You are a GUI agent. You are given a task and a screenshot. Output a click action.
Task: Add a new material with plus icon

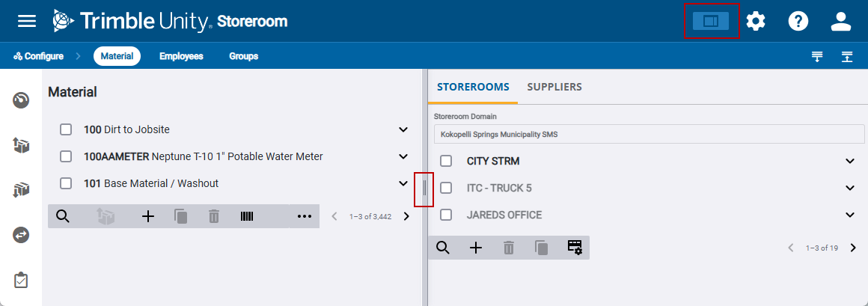pyautogui.click(x=148, y=216)
